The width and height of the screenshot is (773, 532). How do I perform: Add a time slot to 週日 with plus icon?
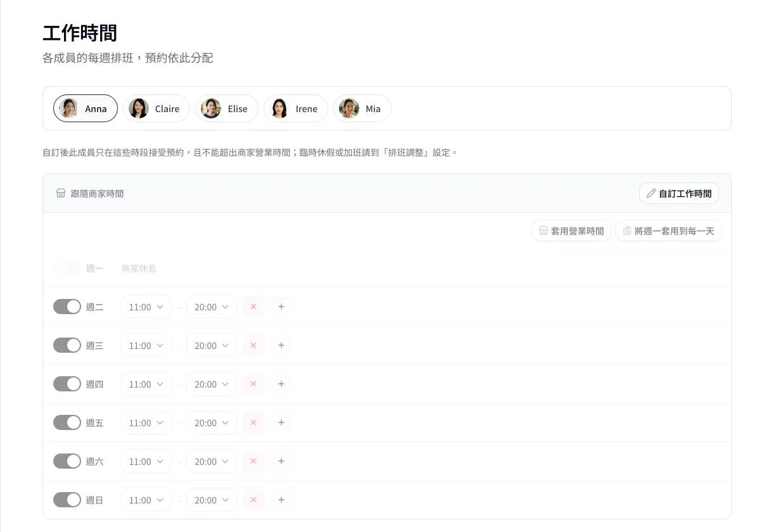pyautogui.click(x=281, y=500)
